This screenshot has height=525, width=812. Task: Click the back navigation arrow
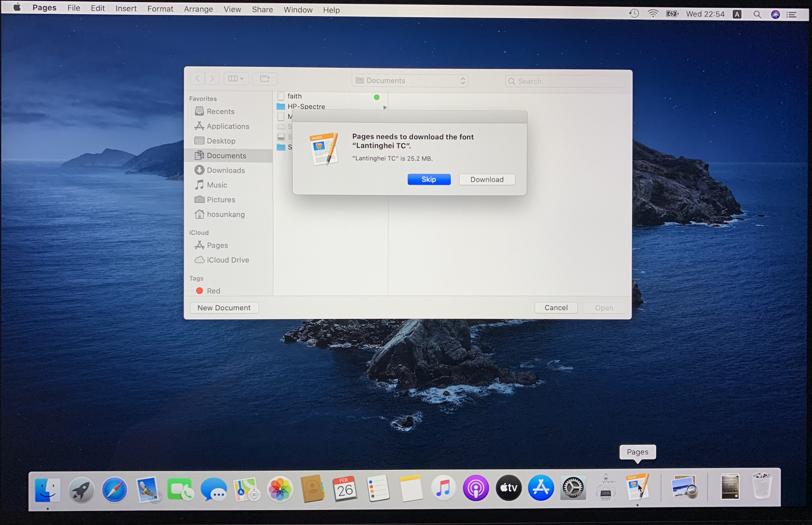tap(198, 78)
